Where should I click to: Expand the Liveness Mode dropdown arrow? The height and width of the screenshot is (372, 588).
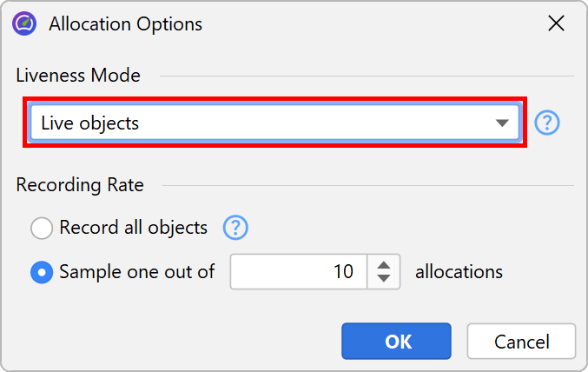point(502,123)
